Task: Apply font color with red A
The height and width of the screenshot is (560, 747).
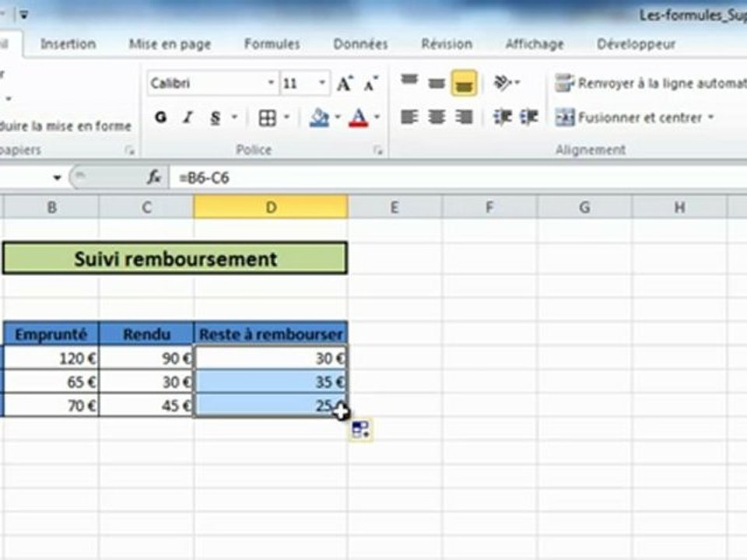Action: 359,117
